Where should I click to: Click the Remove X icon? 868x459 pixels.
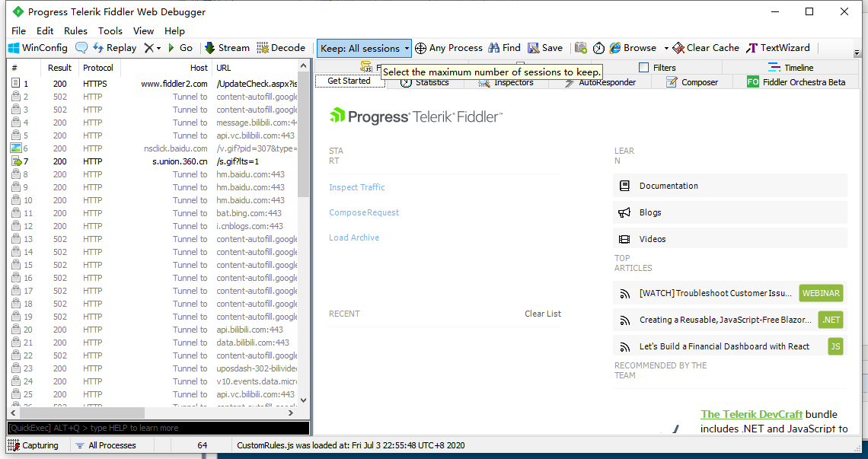pyautogui.click(x=148, y=48)
